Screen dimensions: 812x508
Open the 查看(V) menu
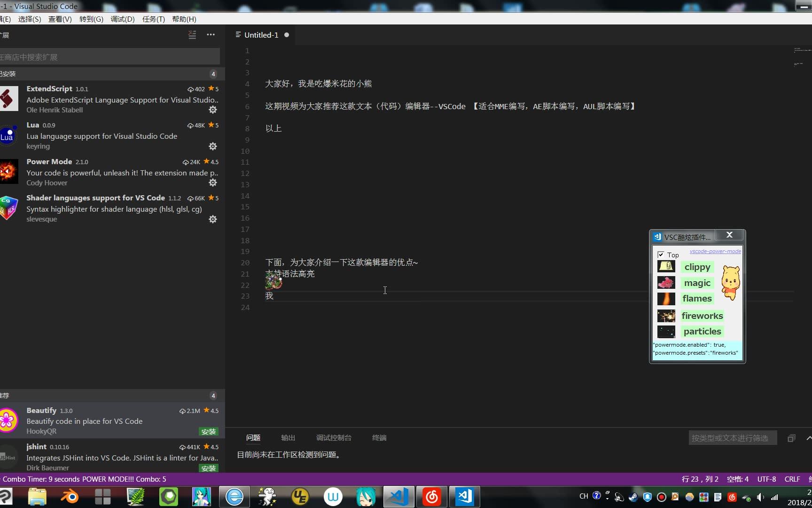click(x=60, y=19)
